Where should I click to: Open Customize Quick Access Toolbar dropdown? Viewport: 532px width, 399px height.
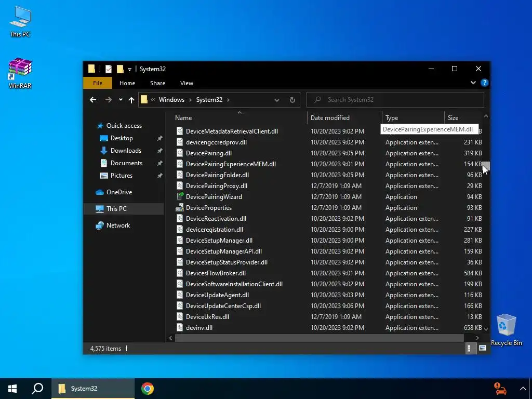click(129, 69)
